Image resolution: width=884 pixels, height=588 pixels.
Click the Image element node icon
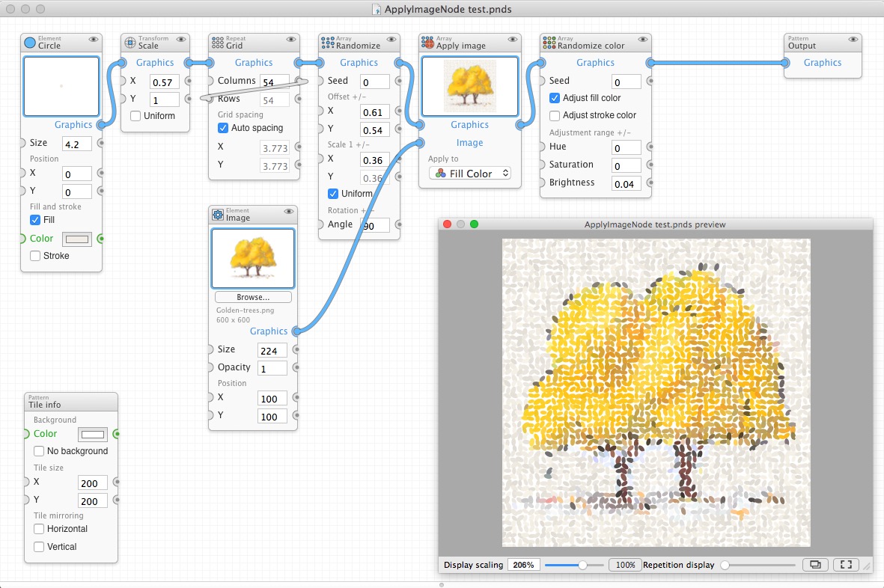(x=219, y=214)
